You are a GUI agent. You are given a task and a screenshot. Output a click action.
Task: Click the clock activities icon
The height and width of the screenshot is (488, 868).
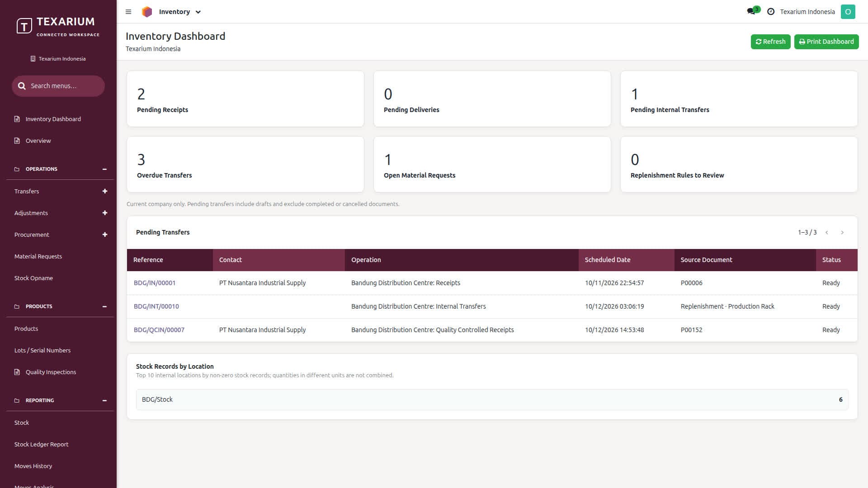point(771,12)
